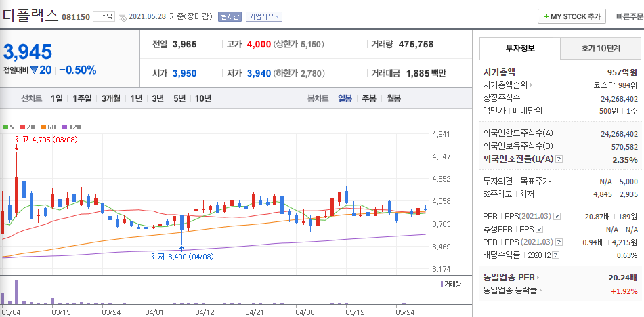Select the 3년 line chart period

click(158, 98)
